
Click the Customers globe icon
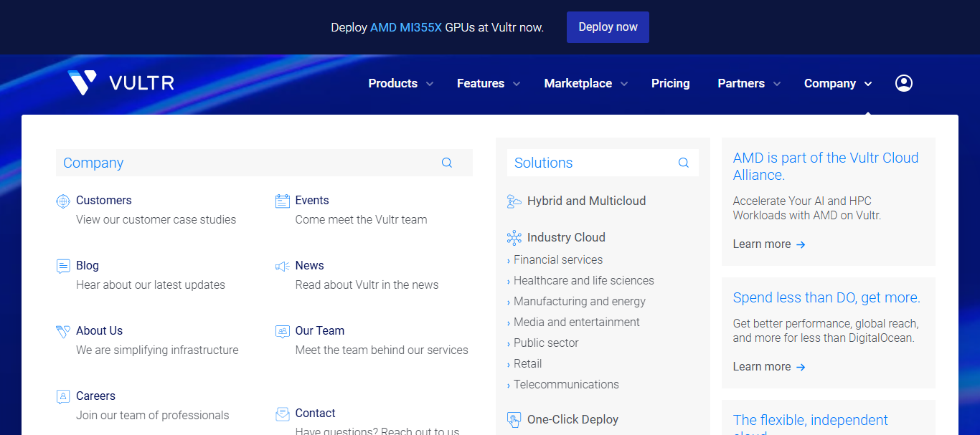(63, 201)
